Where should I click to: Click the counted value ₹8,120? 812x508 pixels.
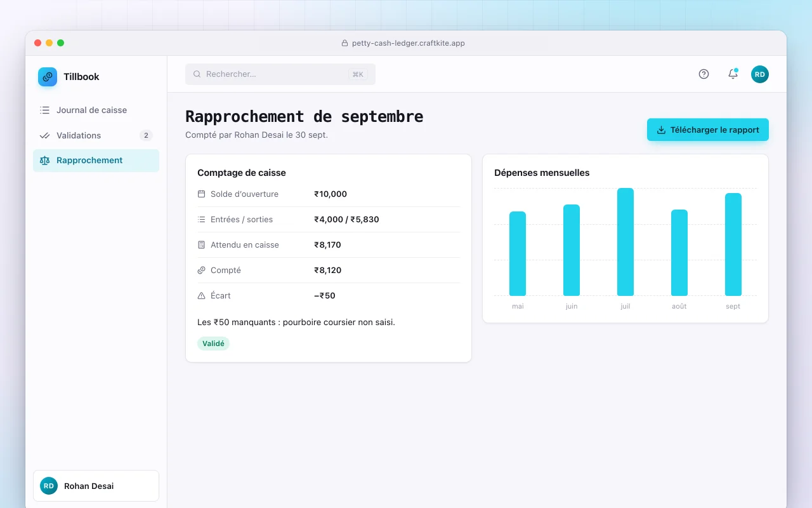coord(328,271)
